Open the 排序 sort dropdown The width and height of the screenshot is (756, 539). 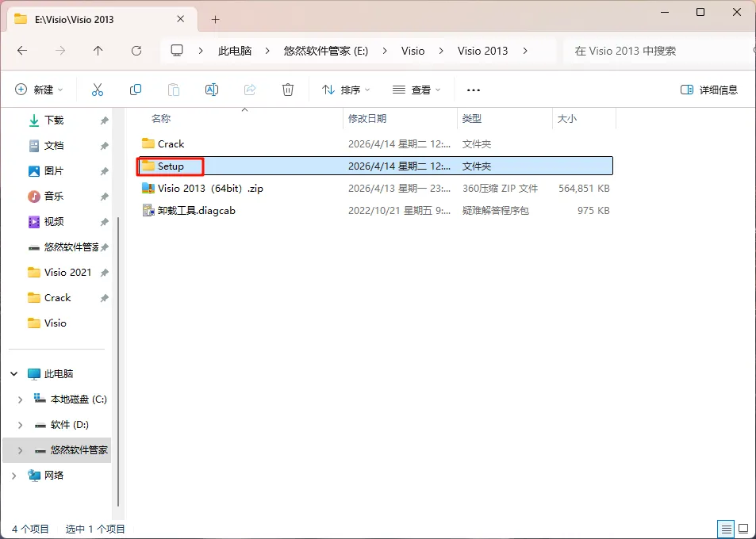(346, 90)
